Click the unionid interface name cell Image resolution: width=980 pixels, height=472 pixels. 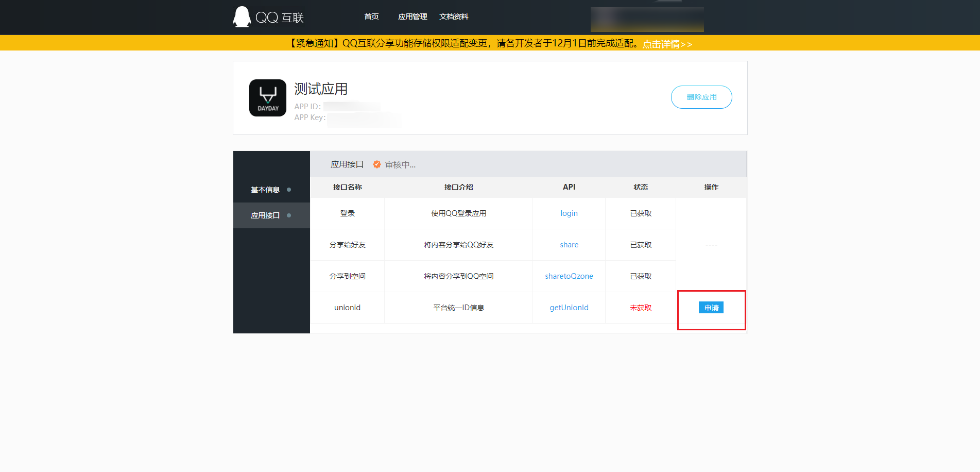348,308
